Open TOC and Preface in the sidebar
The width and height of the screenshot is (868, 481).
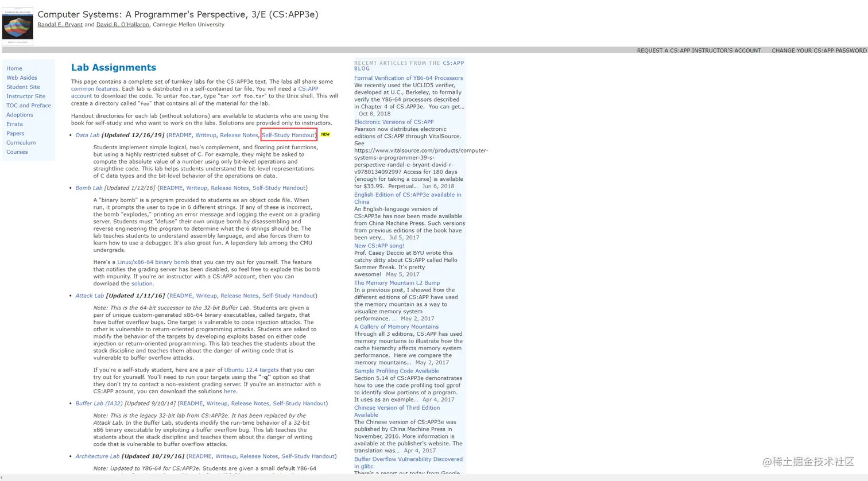click(29, 106)
